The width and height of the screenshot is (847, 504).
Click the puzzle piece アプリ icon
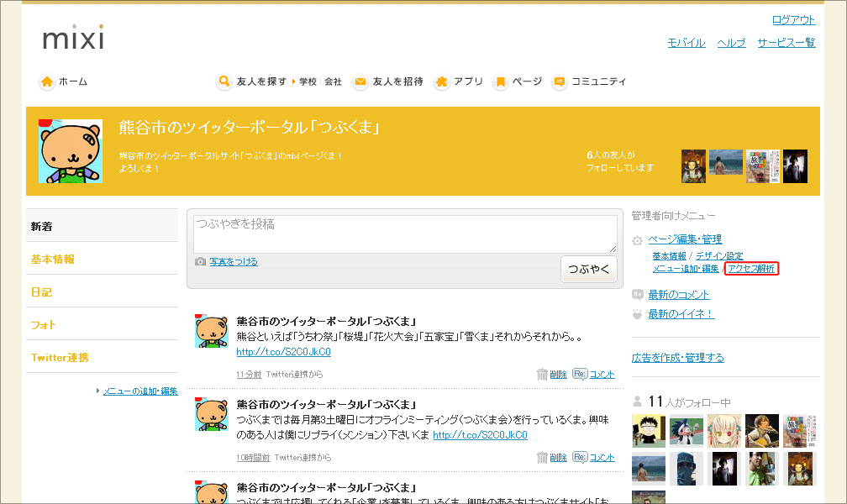(x=441, y=81)
